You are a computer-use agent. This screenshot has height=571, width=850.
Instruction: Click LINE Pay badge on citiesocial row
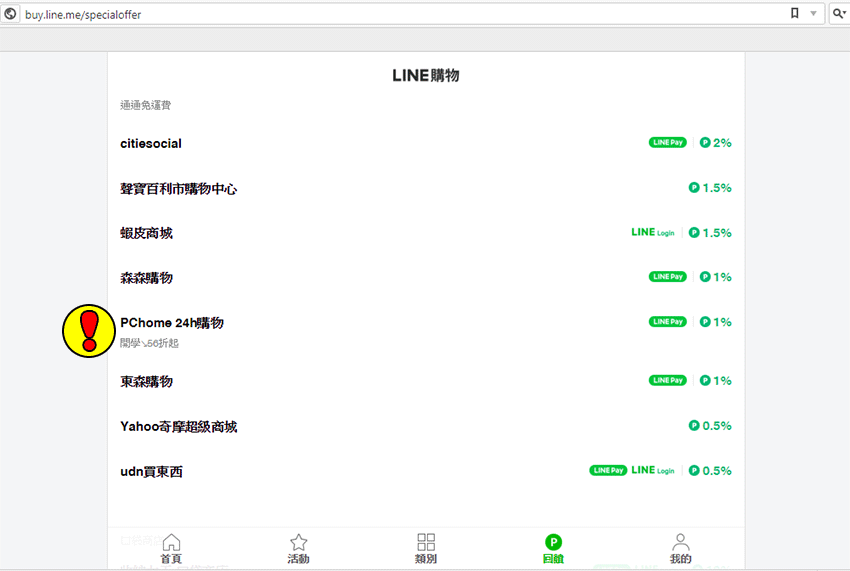[667, 143]
